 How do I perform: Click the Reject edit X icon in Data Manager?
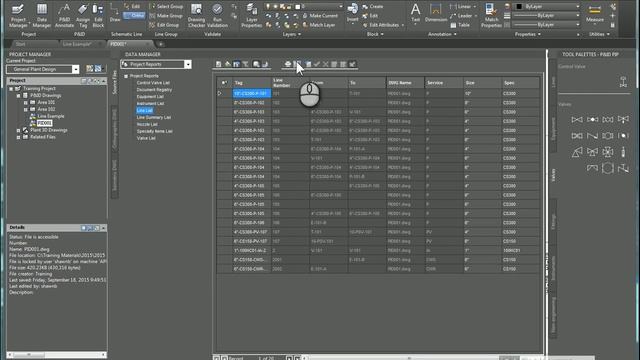[x=325, y=64]
